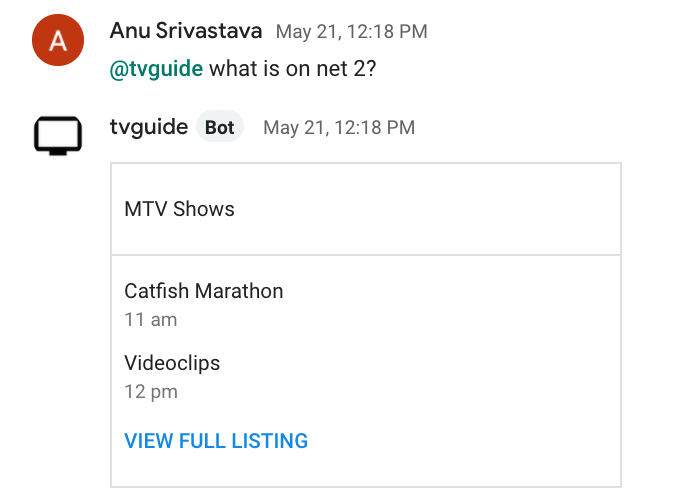Click the 12 pm show time

[x=151, y=391]
